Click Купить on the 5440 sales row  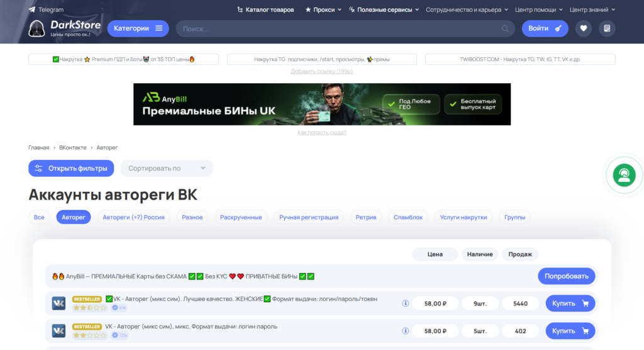coord(570,303)
